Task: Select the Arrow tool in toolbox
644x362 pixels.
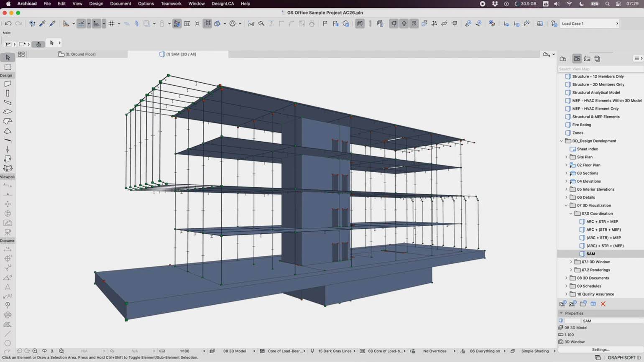Action: (x=8, y=58)
